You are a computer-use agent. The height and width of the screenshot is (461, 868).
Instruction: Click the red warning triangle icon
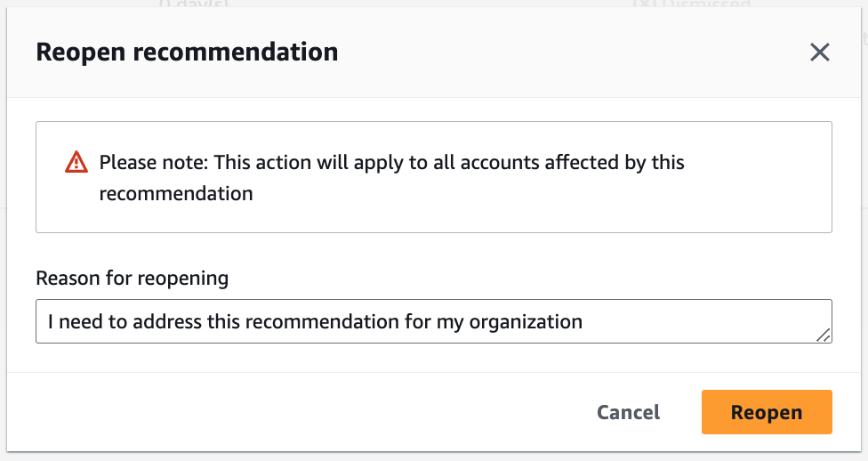(x=76, y=163)
